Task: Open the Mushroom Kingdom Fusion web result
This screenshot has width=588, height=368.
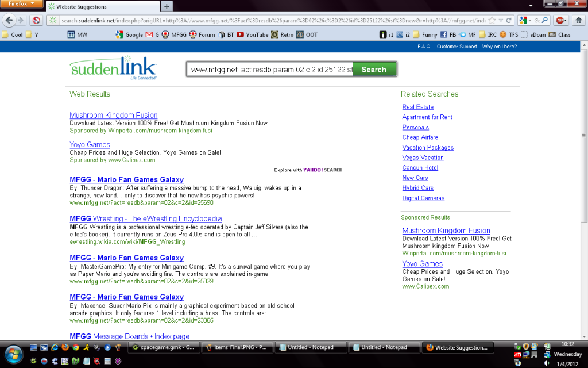Action: coord(113,115)
